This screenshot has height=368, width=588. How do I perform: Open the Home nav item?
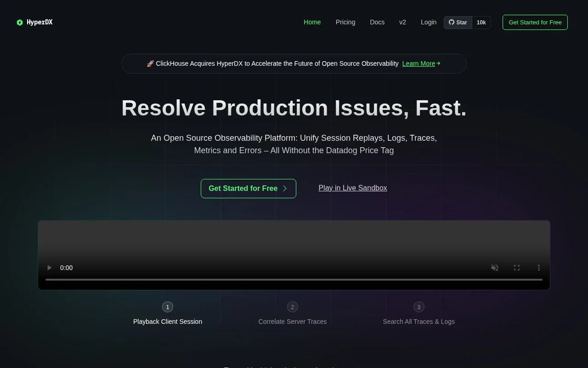tap(312, 22)
